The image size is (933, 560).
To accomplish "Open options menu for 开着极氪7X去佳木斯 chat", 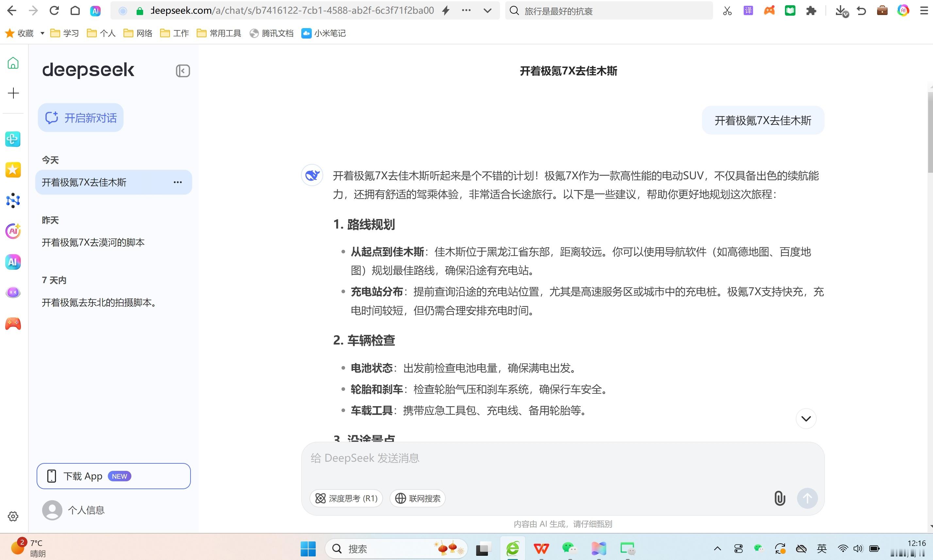I will coord(177,182).
